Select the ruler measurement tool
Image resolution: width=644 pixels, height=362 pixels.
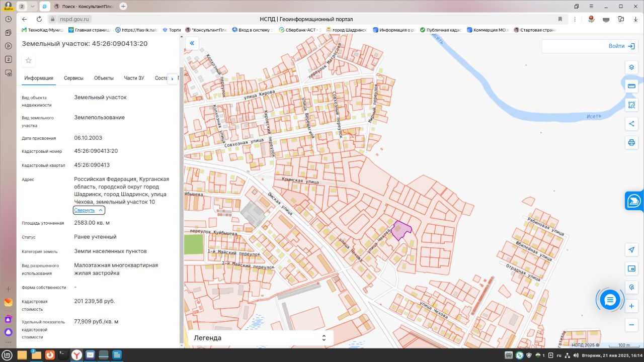pos(631,86)
